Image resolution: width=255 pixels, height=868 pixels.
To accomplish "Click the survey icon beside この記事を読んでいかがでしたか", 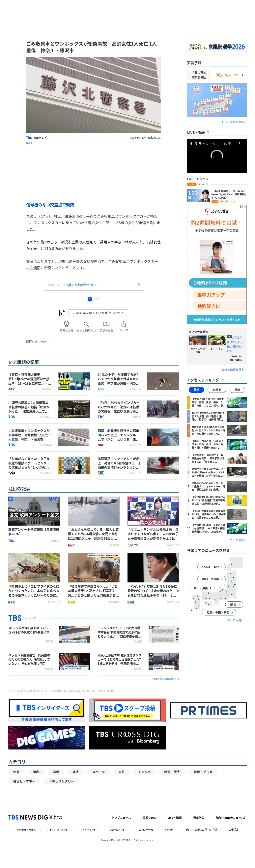I will pos(62,313).
